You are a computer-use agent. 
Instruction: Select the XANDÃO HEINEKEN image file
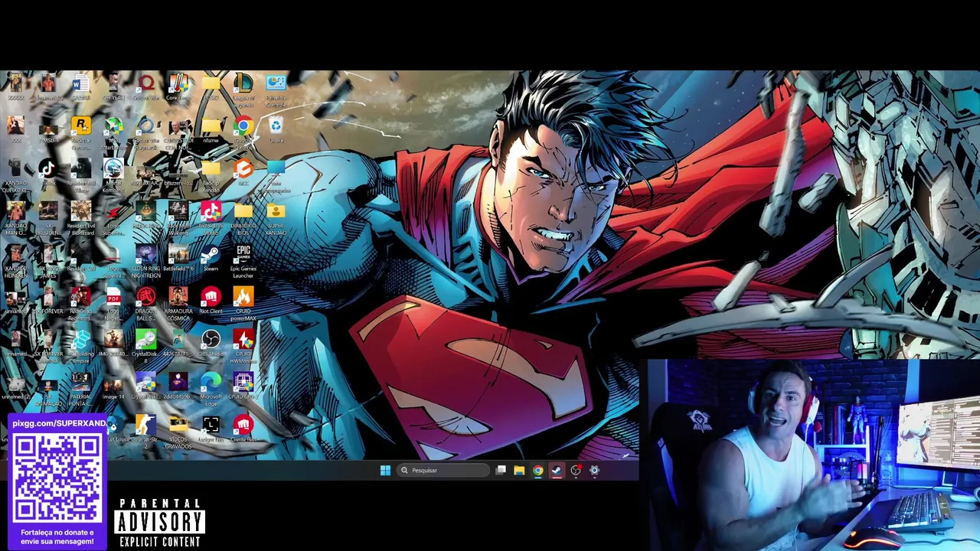(15, 262)
